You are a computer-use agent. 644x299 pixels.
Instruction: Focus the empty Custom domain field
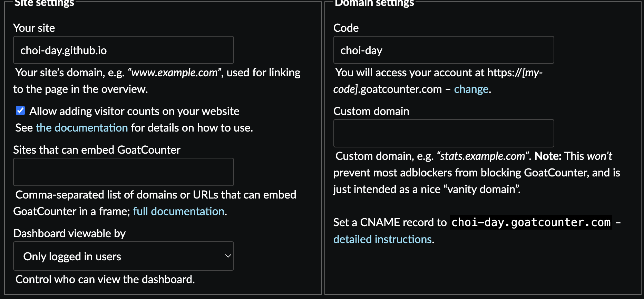tap(443, 133)
